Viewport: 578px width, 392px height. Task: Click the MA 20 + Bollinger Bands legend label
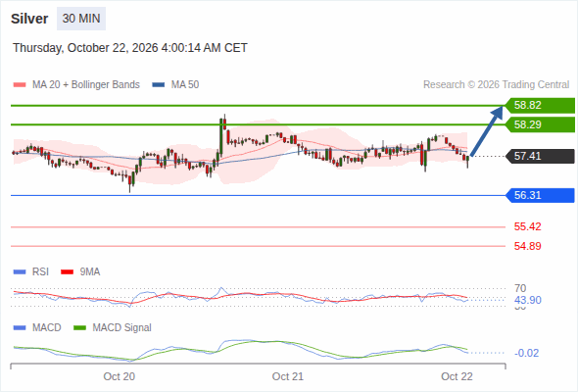point(86,85)
